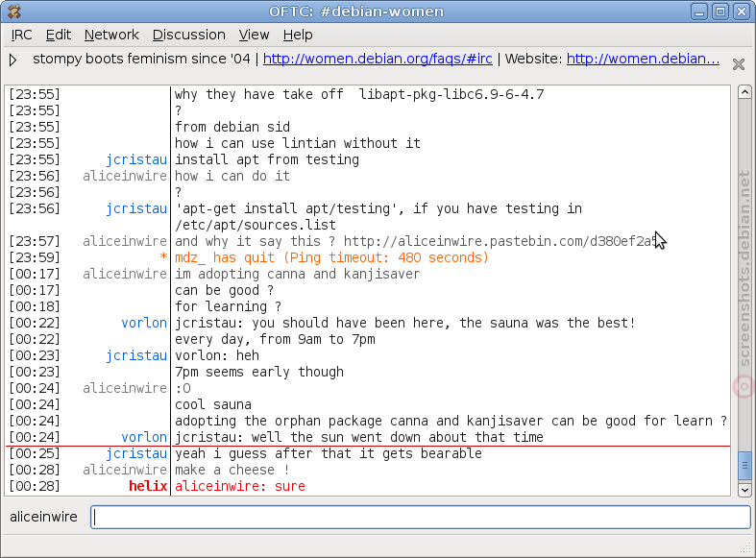Click the resize grip in the window corner

coord(745,548)
